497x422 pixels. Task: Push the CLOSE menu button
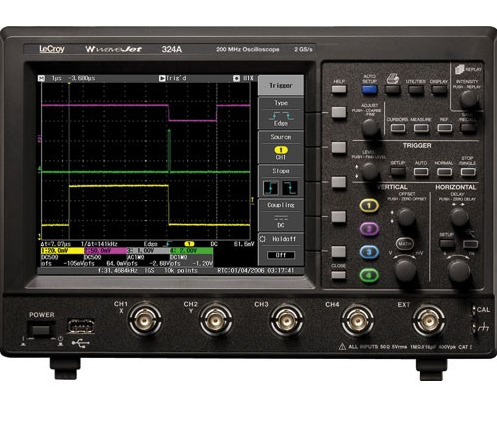click(339, 275)
